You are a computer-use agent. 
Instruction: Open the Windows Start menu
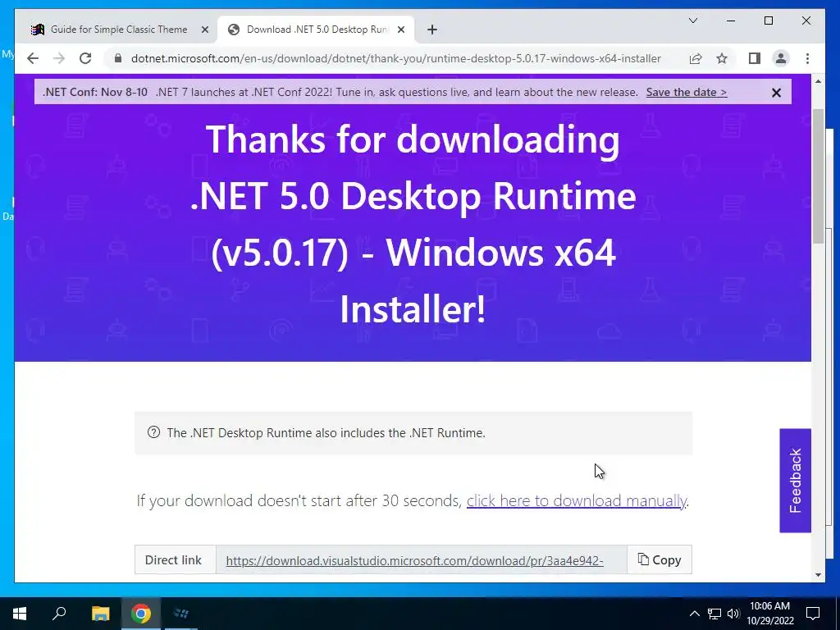pos(20,614)
